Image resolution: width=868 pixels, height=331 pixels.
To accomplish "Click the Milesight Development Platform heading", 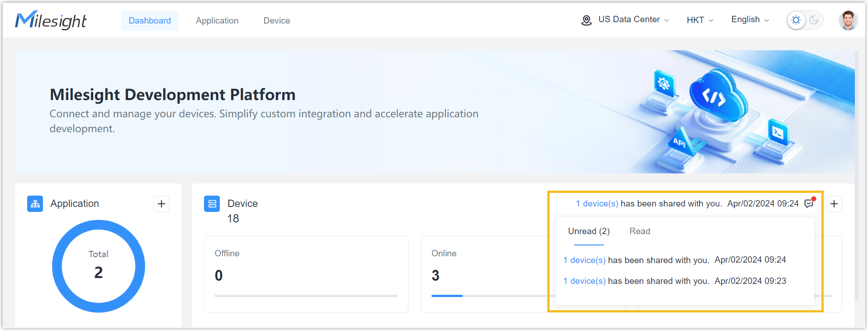I will (172, 95).
